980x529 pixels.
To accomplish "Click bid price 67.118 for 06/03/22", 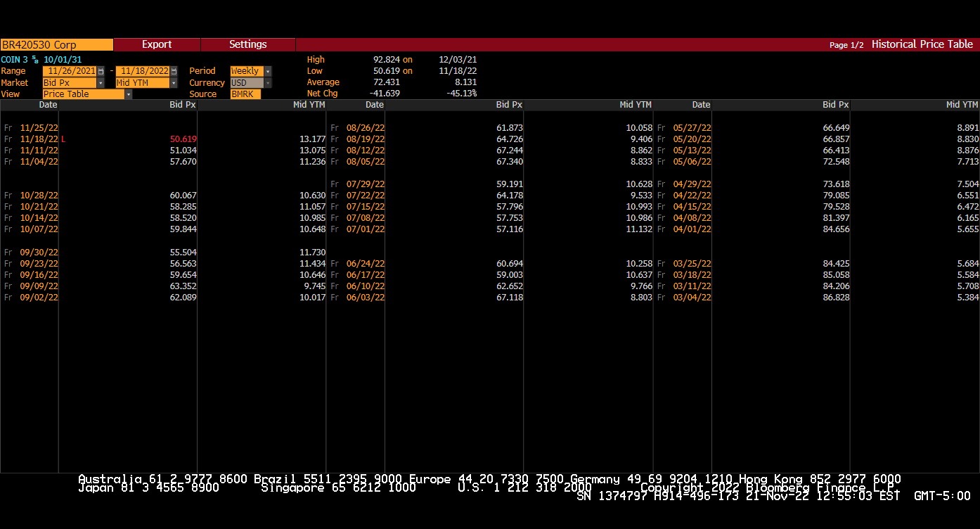I will [510, 298].
